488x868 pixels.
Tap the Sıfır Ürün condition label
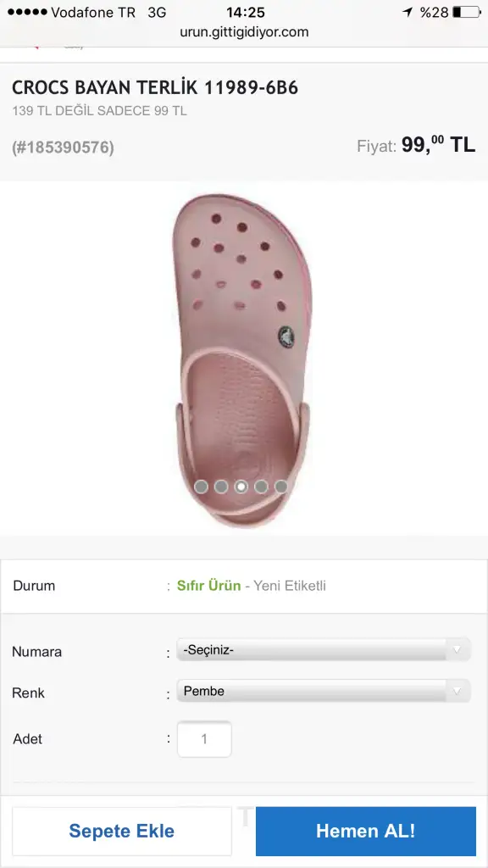(x=208, y=586)
